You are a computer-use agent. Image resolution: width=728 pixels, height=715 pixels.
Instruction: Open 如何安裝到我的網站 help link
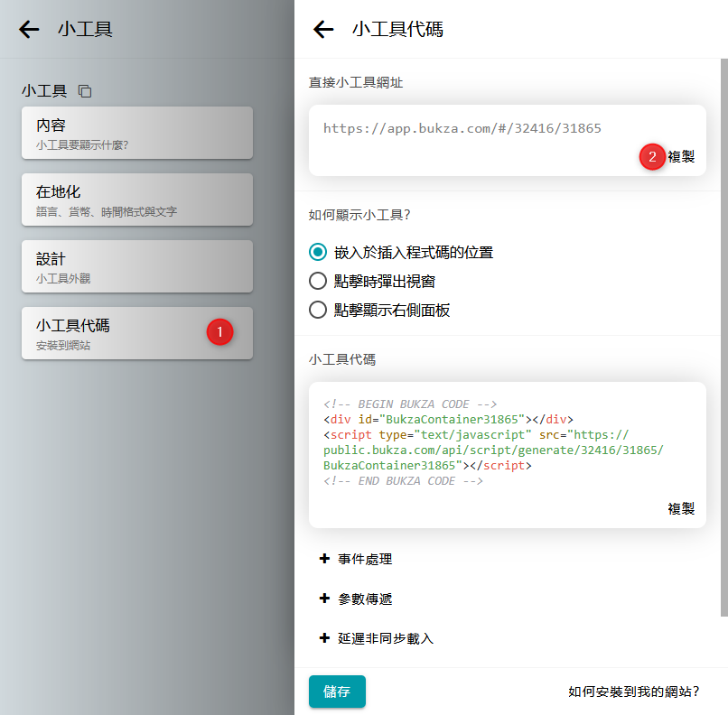coord(634,692)
